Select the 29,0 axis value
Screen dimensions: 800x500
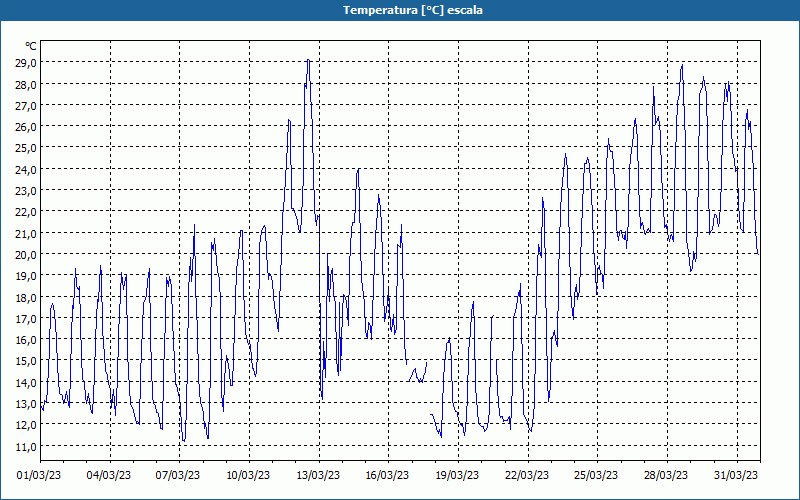point(26,62)
